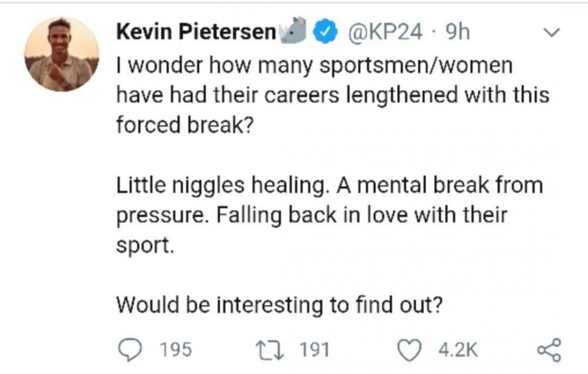Open the reply comment bubble icon
Image resolution: width=588 pixels, height=374 pixels.
pos(130,349)
